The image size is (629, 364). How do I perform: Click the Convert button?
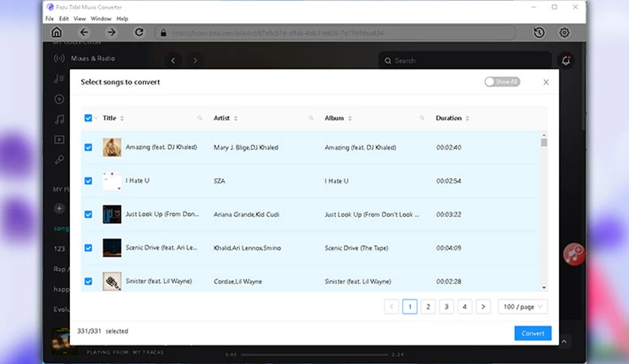click(x=533, y=333)
